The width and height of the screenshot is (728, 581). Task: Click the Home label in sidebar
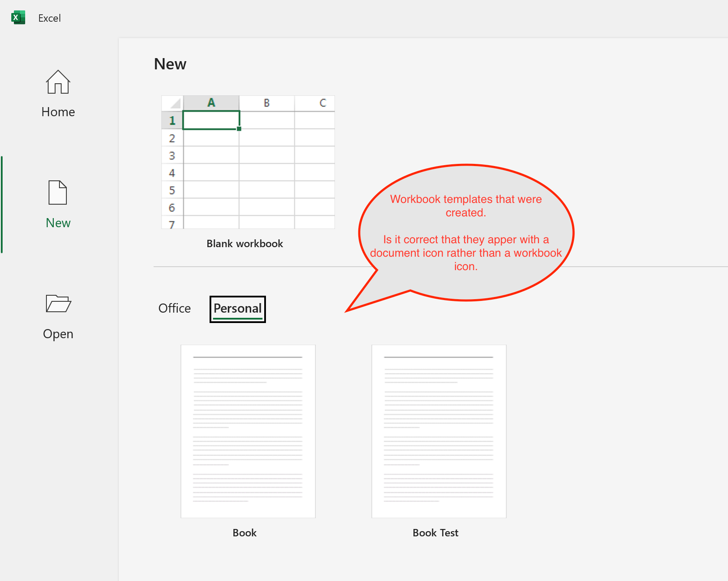click(58, 112)
